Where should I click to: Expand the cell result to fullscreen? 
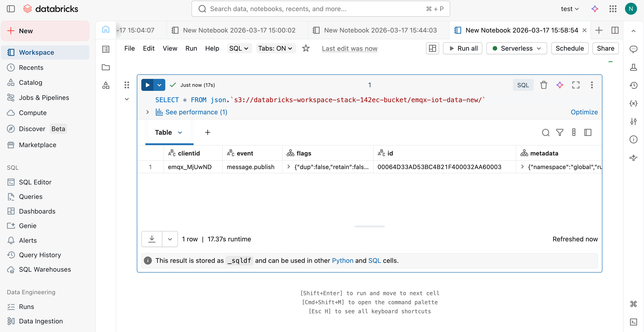(575, 85)
